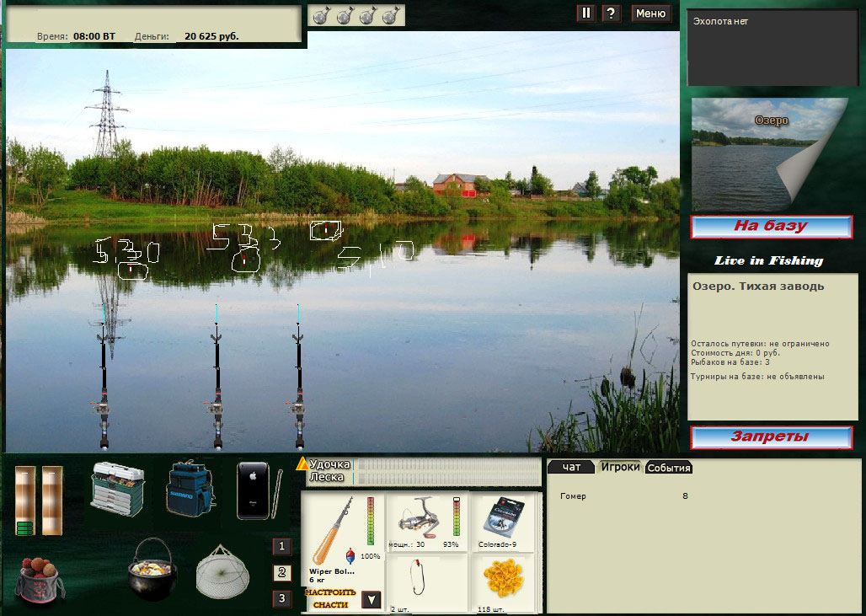Open the keepnet fish cage
Screen dimensions: 866x616
[x=222, y=572]
